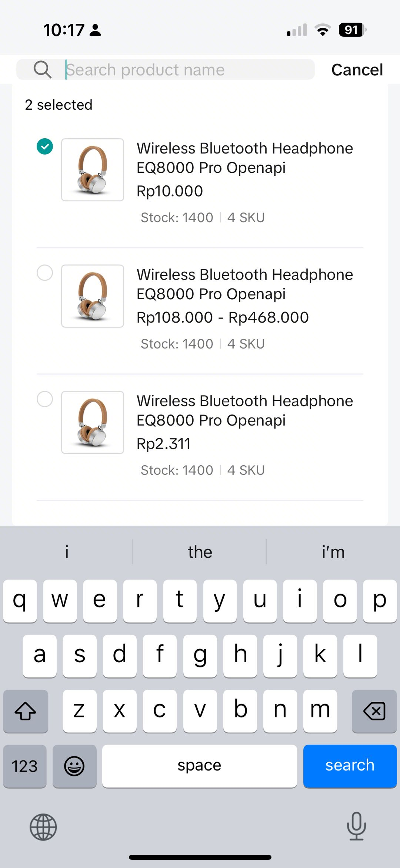Open the Rp10.000 headphone thumbnail image
Viewport: 400px width, 868px height.
click(x=93, y=170)
